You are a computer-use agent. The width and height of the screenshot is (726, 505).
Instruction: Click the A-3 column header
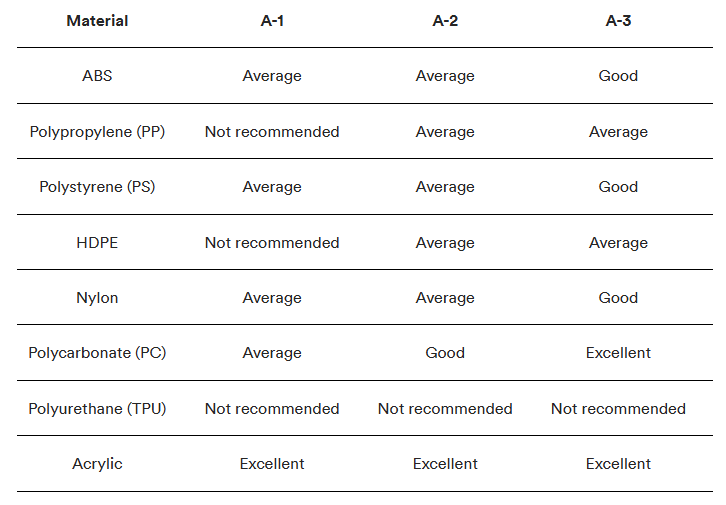(x=618, y=21)
